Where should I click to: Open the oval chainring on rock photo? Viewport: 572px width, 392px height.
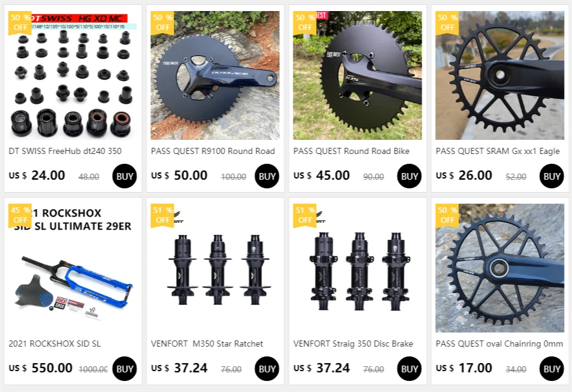click(x=500, y=268)
